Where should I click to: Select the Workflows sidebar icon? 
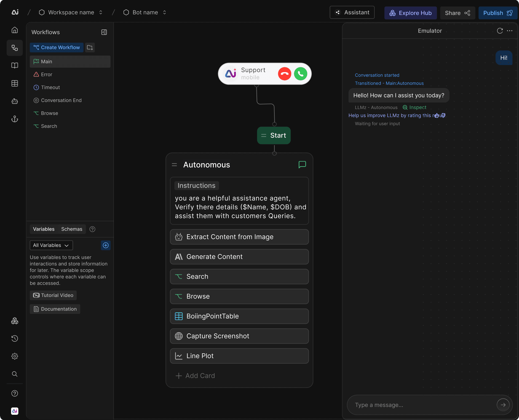[x=15, y=48]
